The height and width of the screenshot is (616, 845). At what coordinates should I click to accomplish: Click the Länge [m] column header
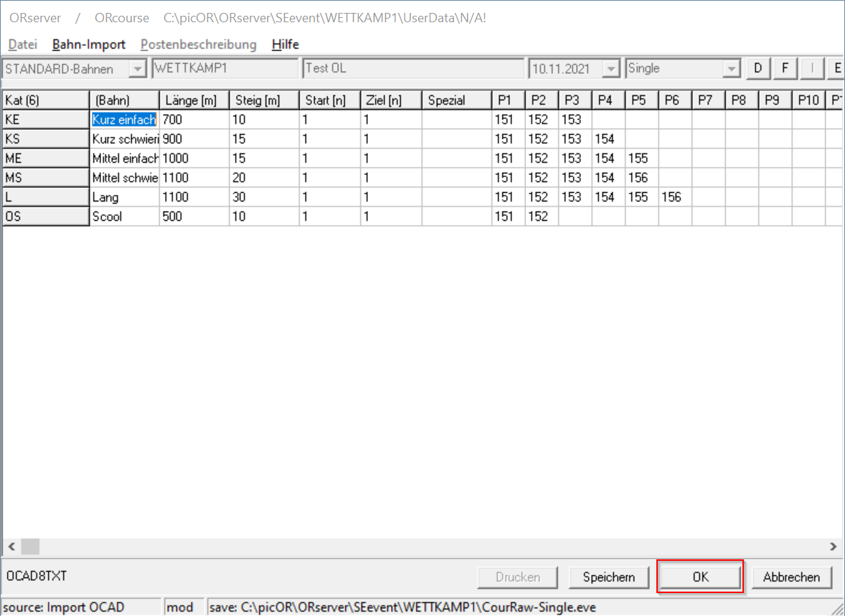[194, 100]
